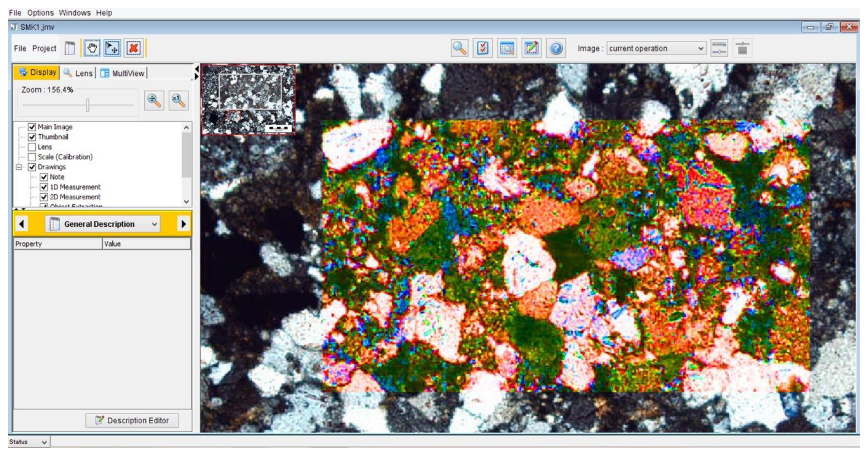Click the Description Editor button

click(x=132, y=420)
